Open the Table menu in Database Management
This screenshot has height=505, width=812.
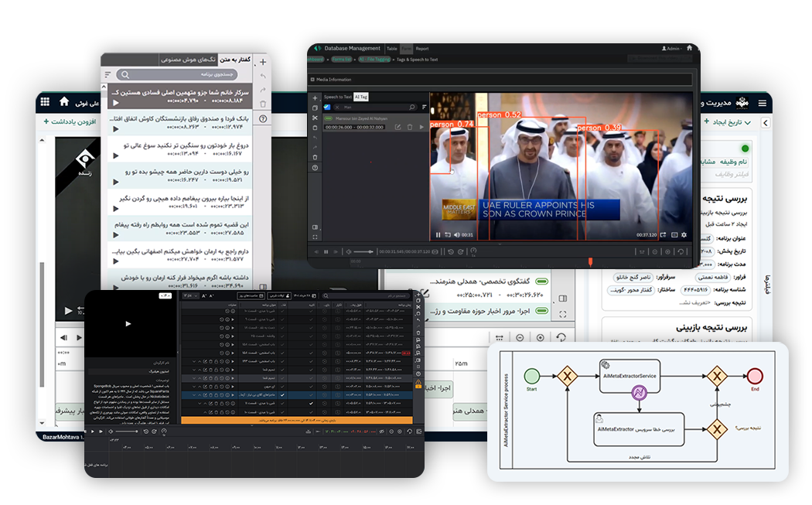392,49
